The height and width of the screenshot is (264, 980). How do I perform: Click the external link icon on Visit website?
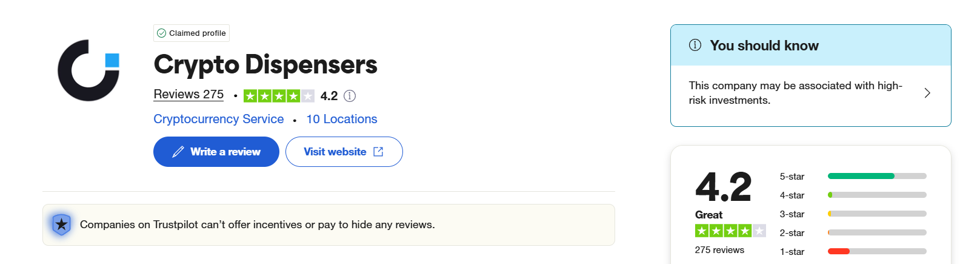[378, 152]
